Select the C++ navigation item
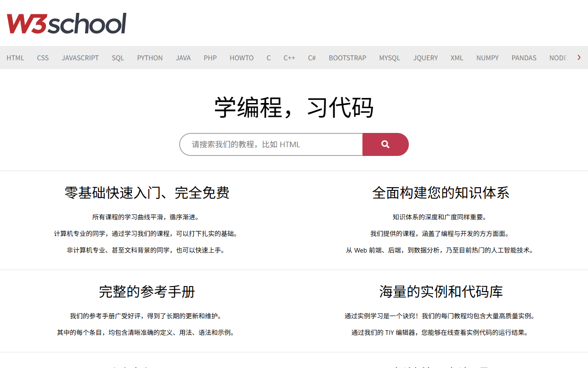The width and height of the screenshot is (588, 368). (289, 58)
